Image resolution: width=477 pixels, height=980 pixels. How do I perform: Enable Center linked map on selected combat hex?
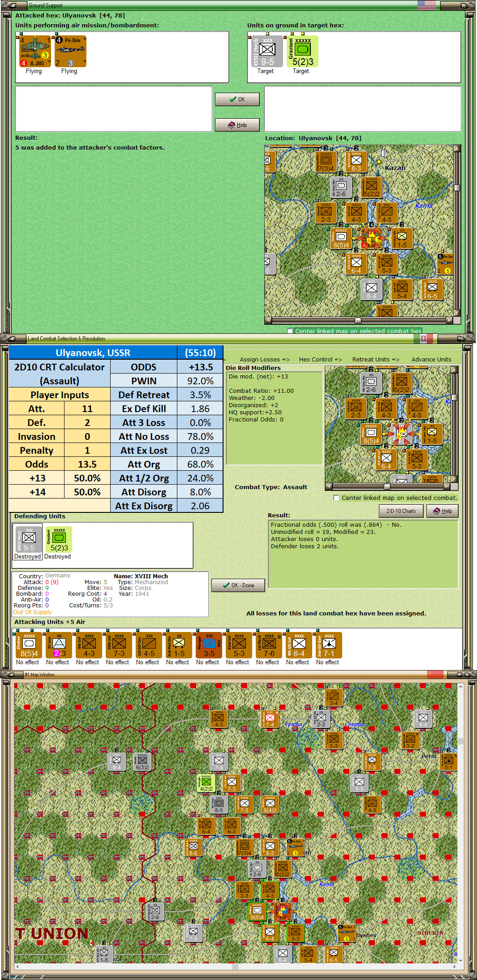(x=290, y=331)
